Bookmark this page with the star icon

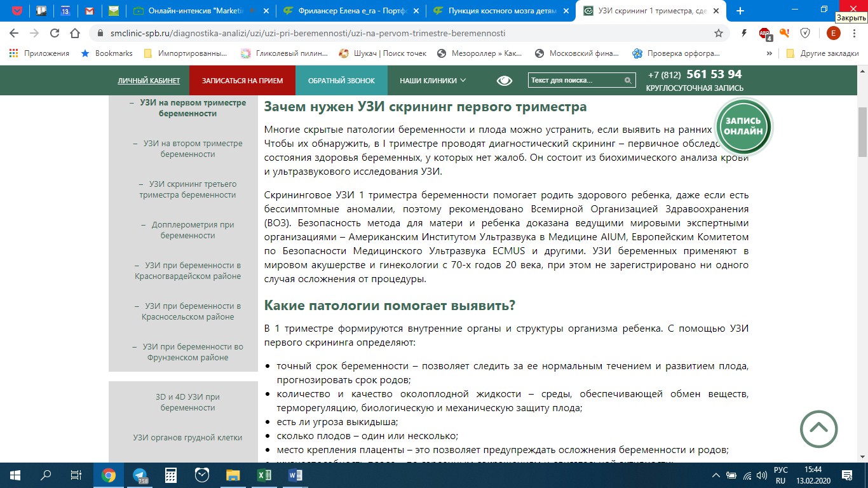(719, 33)
